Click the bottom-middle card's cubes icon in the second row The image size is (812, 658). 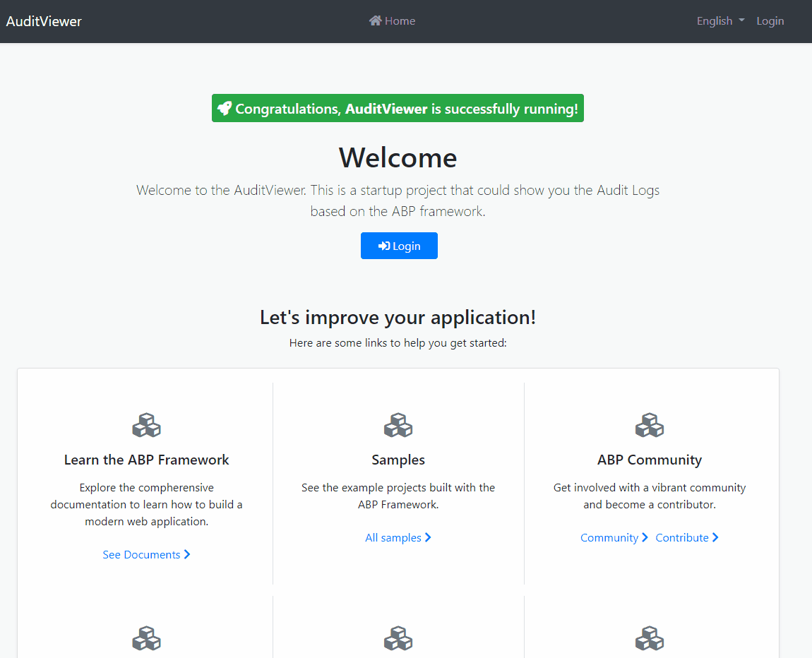pyautogui.click(x=398, y=638)
